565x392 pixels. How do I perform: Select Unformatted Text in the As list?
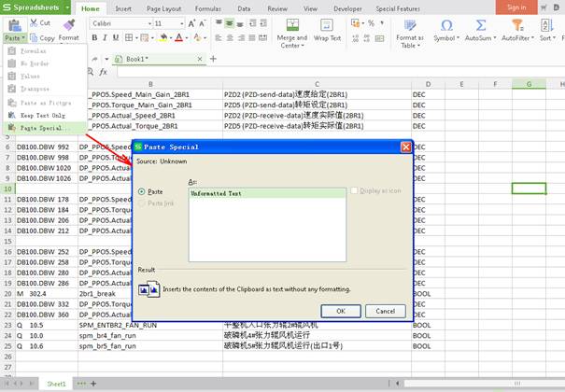pos(216,193)
